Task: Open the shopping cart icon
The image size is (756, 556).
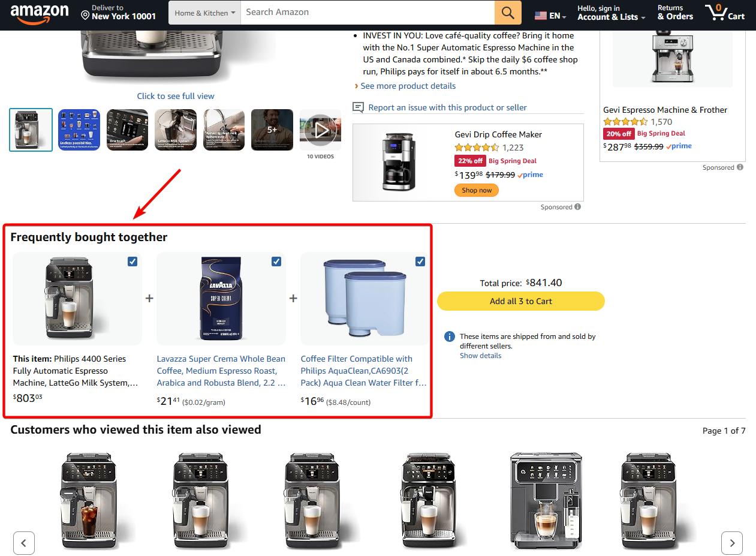Action: pos(725,13)
